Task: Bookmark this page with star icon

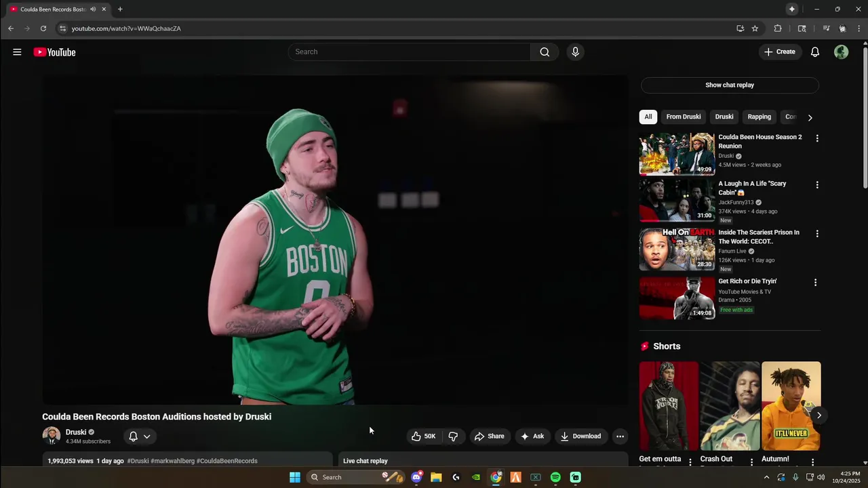Action: pos(755,28)
